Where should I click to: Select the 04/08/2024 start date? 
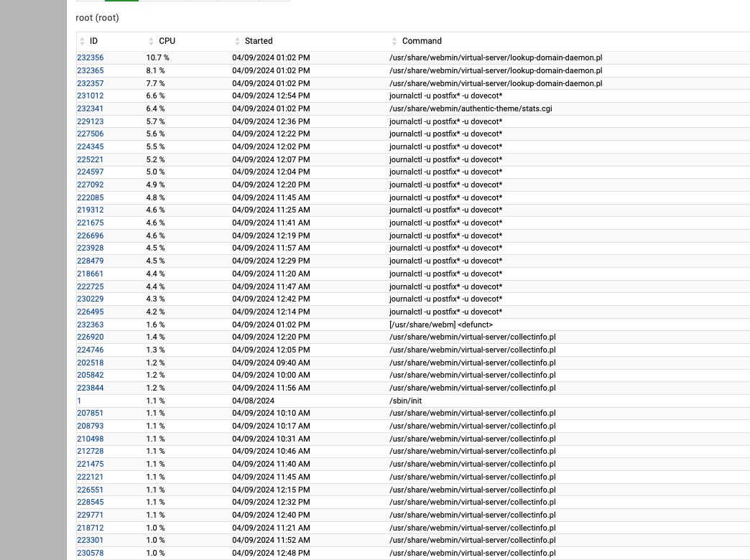click(x=254, y=401)
